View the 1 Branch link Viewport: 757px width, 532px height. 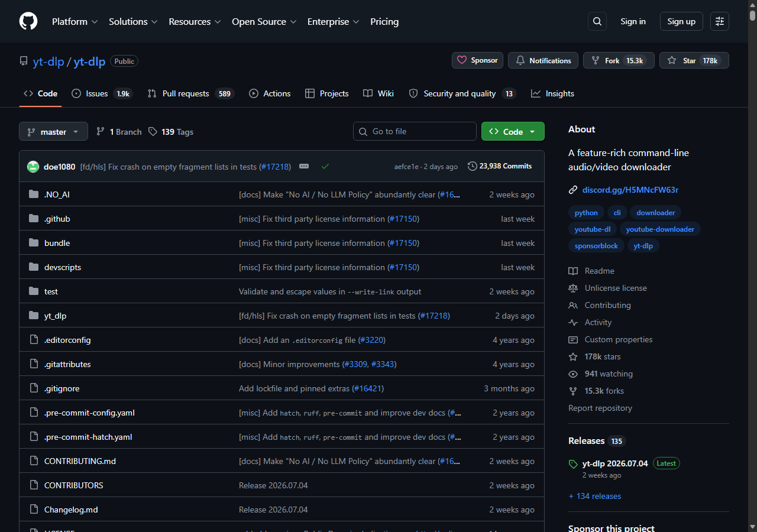119,132
